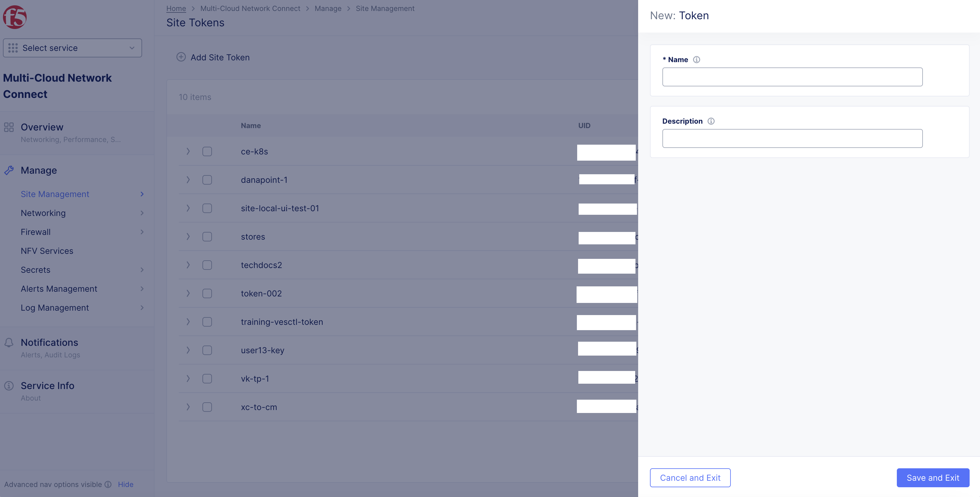Click the info icon next to Name field
980x497 pixels.
pyautogui.click(x=696, y=59)
